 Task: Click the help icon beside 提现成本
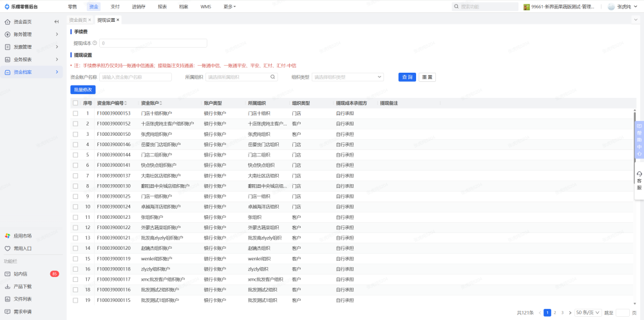tap(94, 43)
